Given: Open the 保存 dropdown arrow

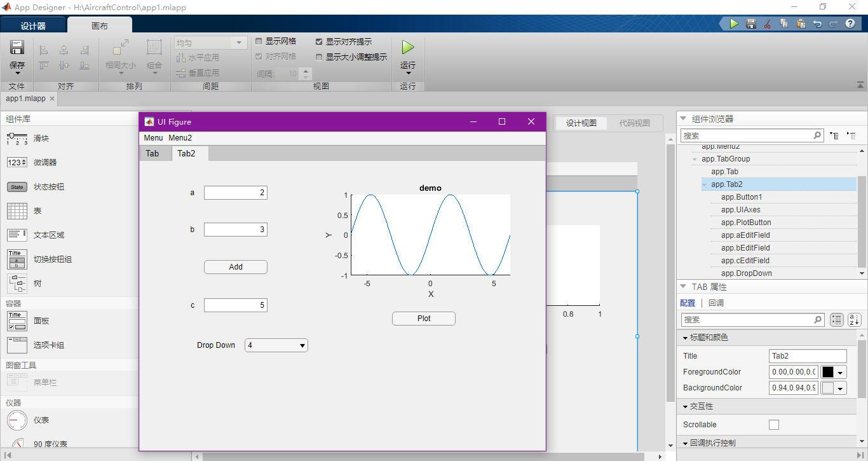Looking at the screenshot, I should (x=17, y=73).
